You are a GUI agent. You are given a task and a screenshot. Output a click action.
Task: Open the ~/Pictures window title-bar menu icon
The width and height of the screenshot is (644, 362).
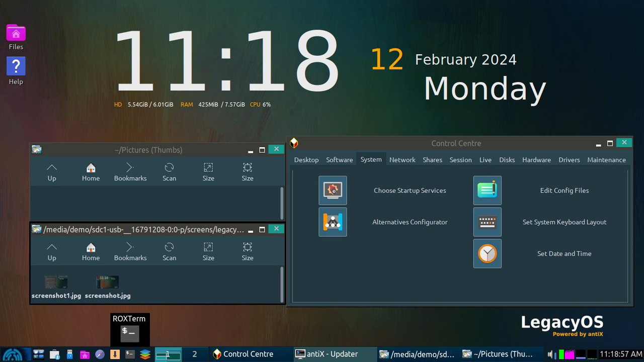click(x=37, y=149)
